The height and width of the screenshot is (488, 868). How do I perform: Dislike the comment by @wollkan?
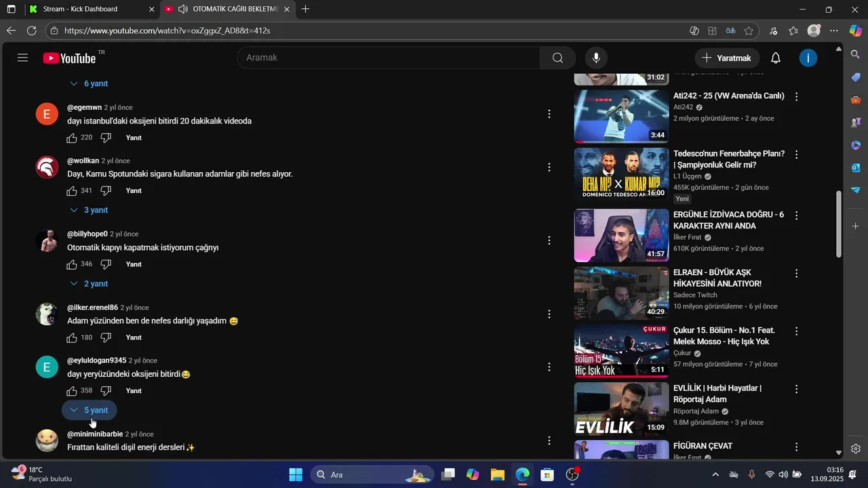tap(106, 190)
